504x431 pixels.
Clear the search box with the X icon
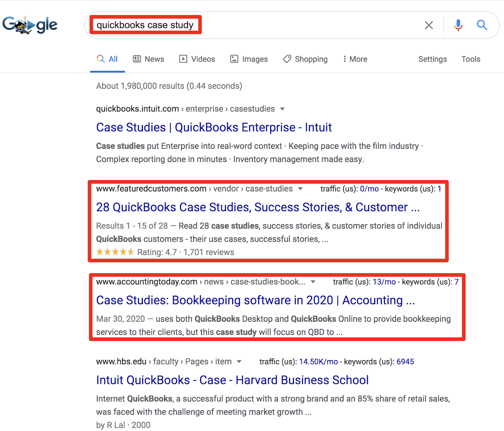click(x=429, y=25)
